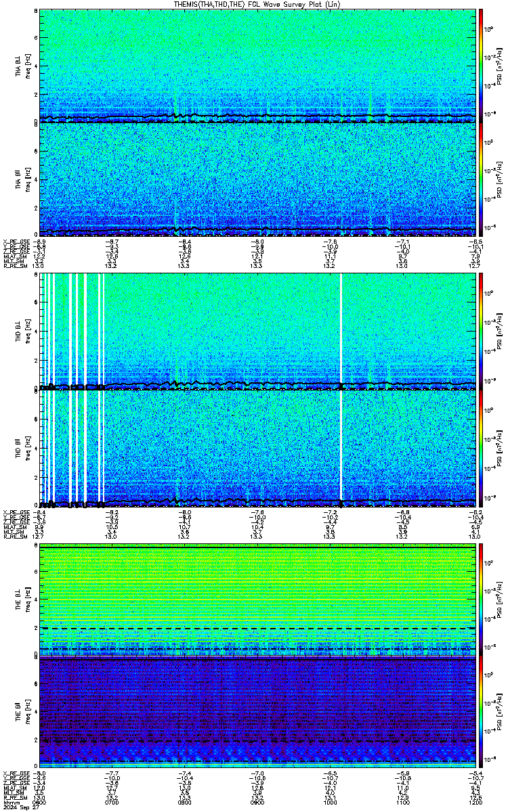Image resolution: width=508 pixels, height=812 pixels.
Task: Select the THE B-perpendicular spectrogram panel
Action: (258, 600)
